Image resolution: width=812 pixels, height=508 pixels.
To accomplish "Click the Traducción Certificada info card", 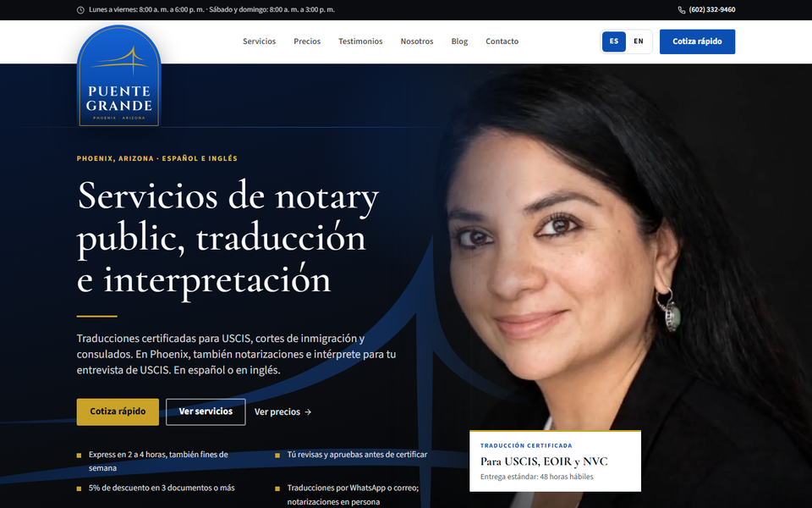I will 555,461.
